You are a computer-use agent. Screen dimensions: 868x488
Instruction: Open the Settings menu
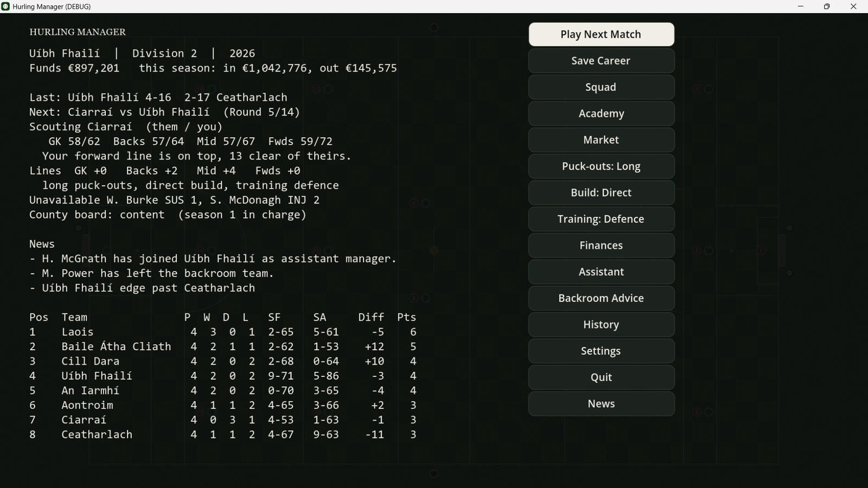click(601, 351)
